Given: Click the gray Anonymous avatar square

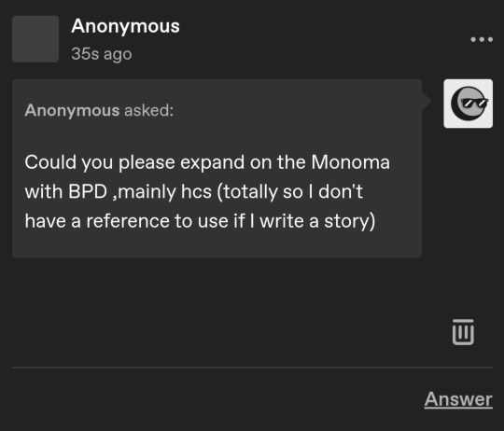Looking at the screenshot, I should pos(35,39).
